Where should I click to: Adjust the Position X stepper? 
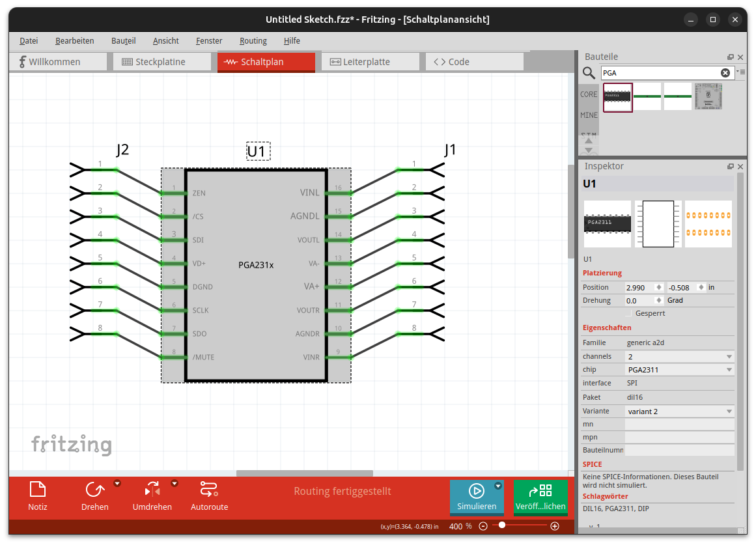[x=658, y=287]
